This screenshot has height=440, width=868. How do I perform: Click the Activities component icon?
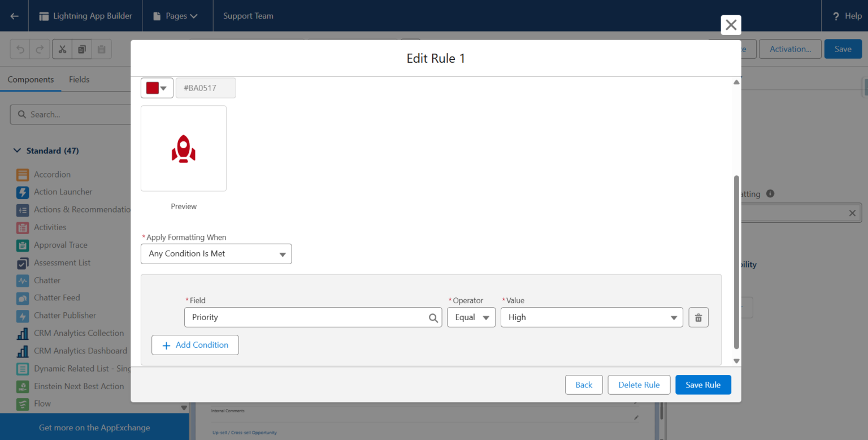[23, 227]
